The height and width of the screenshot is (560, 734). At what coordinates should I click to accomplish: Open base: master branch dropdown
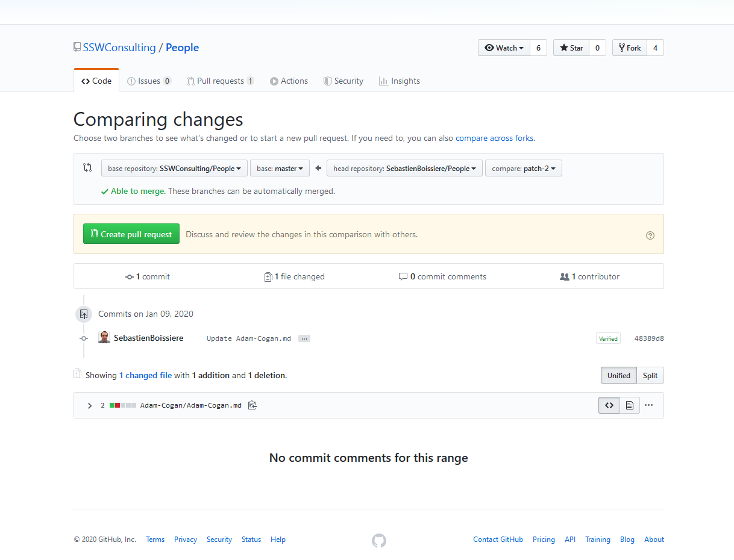click(x=280, y=168)
